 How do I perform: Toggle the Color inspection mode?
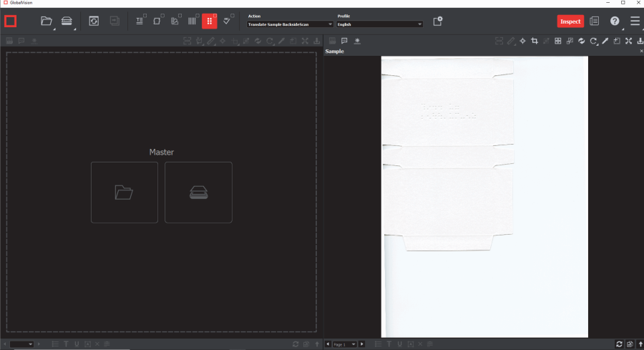tap(175, 21)
